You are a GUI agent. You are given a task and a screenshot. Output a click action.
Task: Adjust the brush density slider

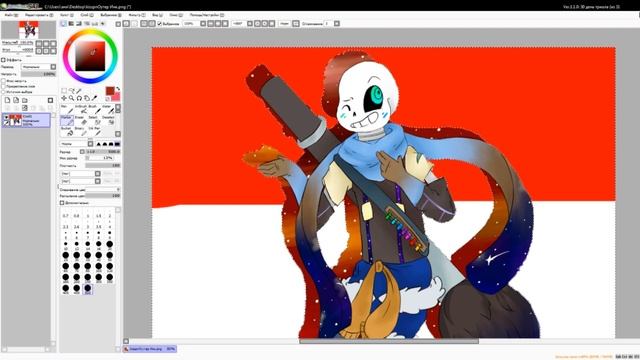[102, 166]
